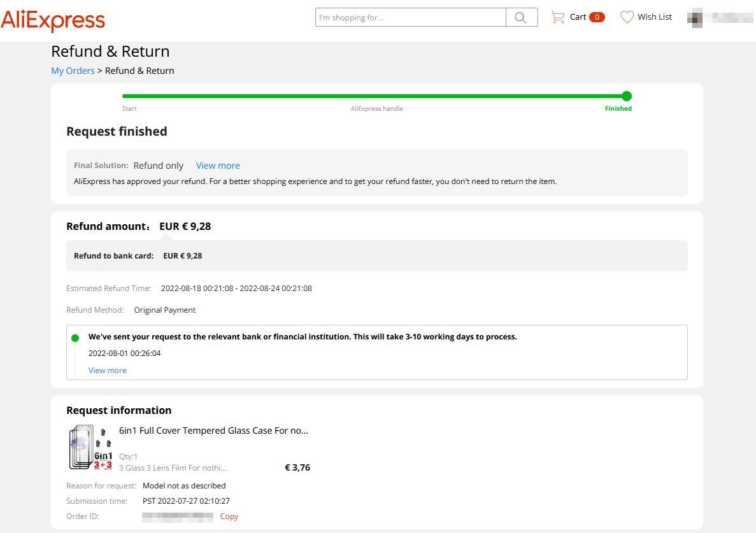Click the Wish List text label

(655, 17)
